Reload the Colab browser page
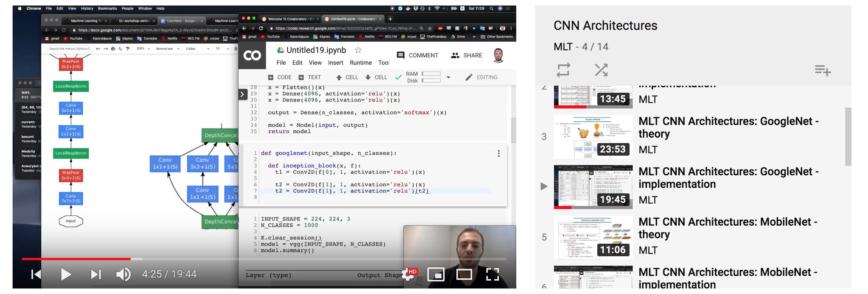 click(261, 28)
